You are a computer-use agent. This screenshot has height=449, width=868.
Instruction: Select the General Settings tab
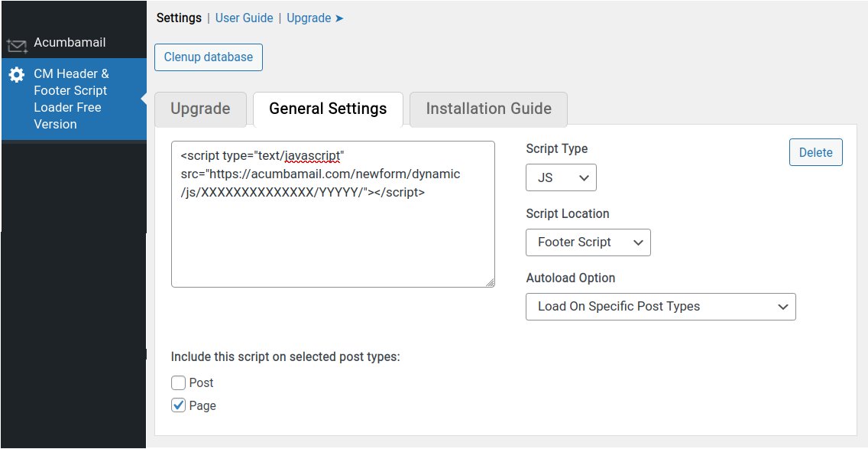(x=328, y=109)
